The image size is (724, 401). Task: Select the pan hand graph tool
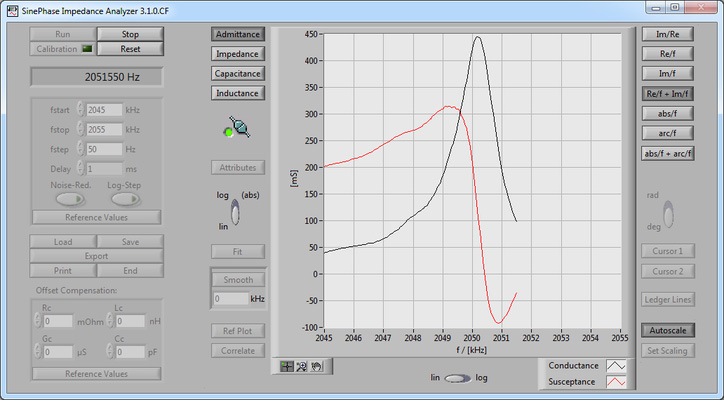[x=314, y=367]
